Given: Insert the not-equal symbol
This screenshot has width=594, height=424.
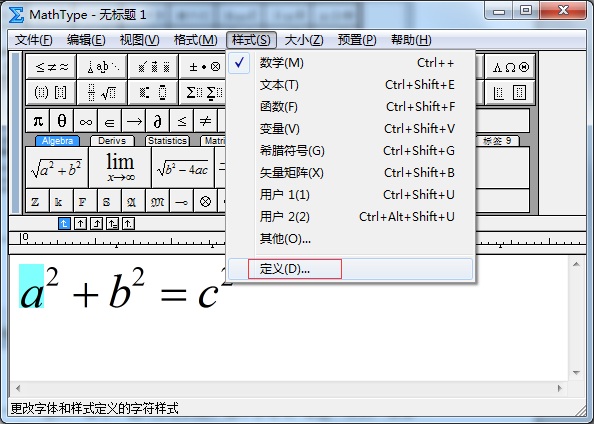Looking at the screenshot, I should point(205,121).
